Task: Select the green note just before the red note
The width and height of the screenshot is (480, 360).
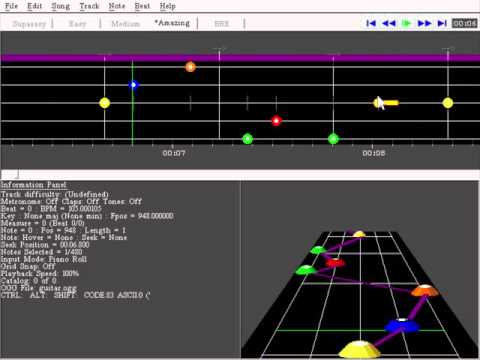Action: [247, 139]
